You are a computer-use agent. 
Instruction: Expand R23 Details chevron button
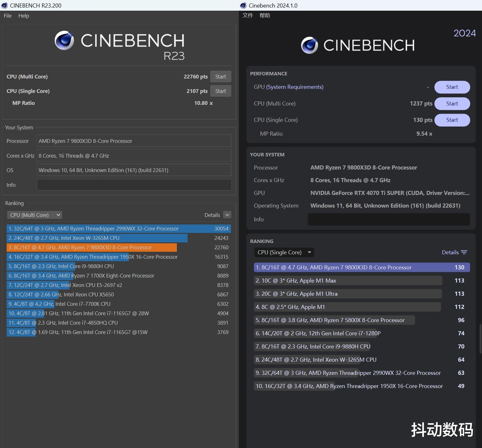click(227, 215)
